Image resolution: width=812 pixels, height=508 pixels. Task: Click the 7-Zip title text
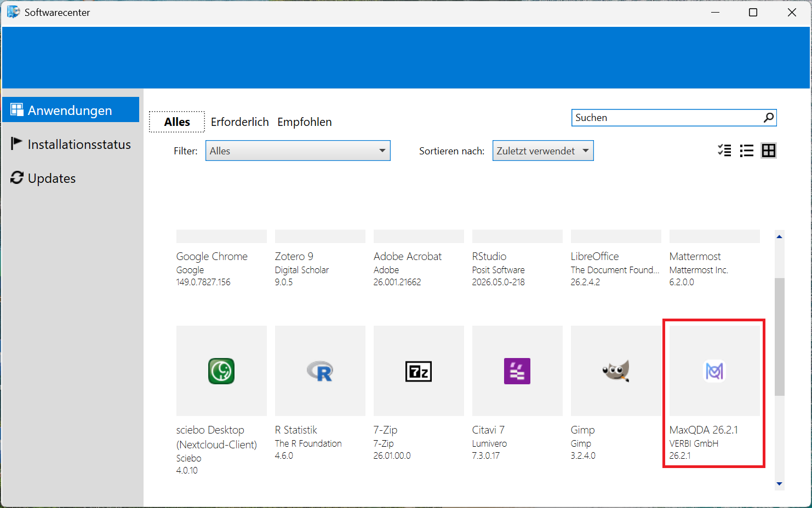[386, 430]
